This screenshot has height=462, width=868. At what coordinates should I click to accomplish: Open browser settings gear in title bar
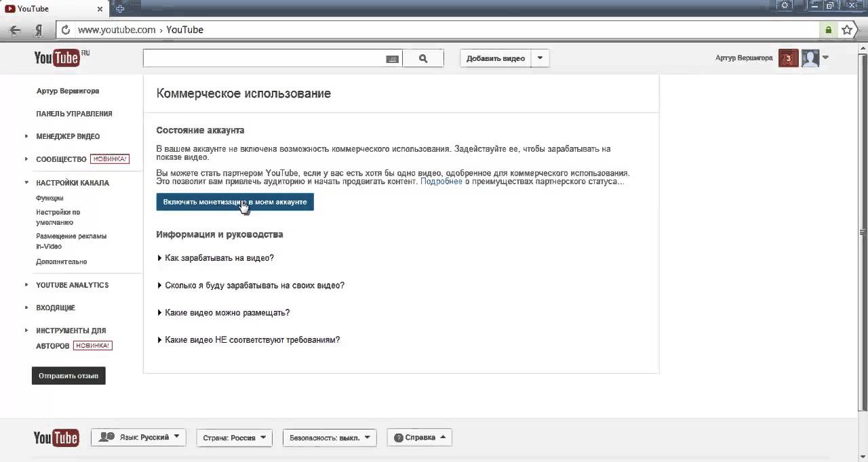coord(785,5)
